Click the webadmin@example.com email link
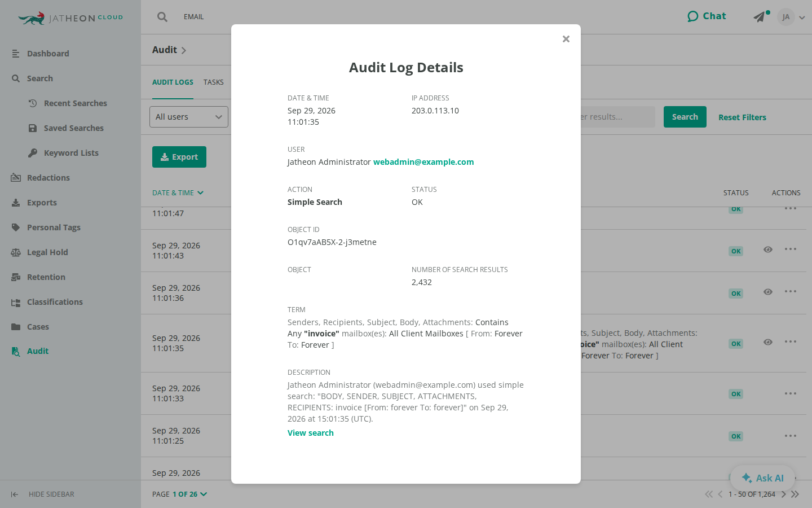The image size is (812, 508). click(x=423, y=162)
